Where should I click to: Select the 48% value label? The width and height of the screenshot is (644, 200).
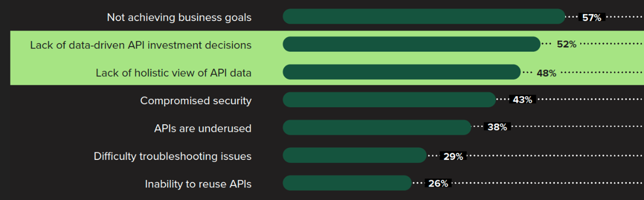point(546,73)
